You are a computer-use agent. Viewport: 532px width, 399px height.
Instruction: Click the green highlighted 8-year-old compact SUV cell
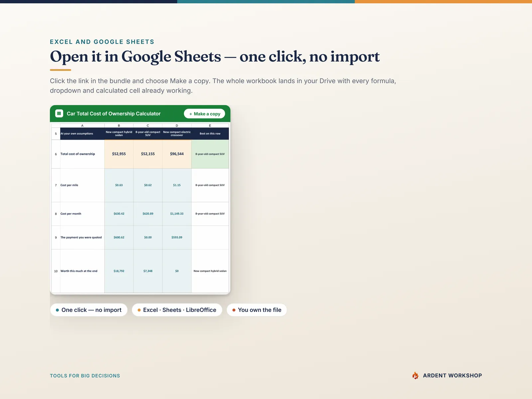pos(210,154)
